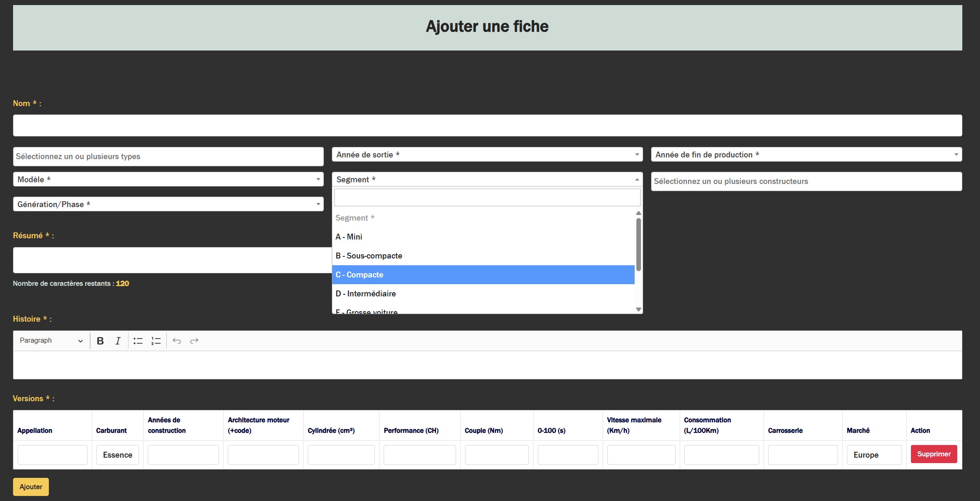Click the yellow Ajouter button
980x501 pixels.
(31, 487)
